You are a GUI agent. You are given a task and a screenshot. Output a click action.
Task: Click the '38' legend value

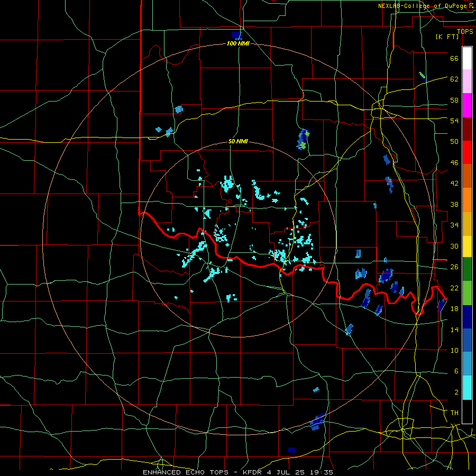[454, 205]
